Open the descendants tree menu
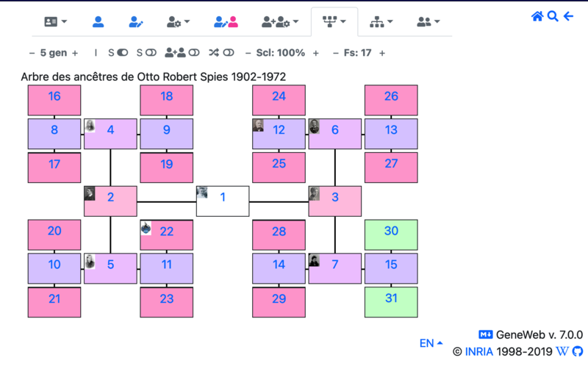The image size is (588, 366). pos(381,22)
